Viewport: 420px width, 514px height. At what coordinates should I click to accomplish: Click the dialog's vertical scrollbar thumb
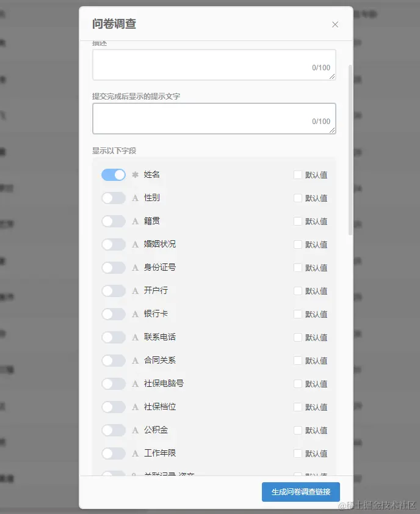pyautogui.click(x=350, y=150)
